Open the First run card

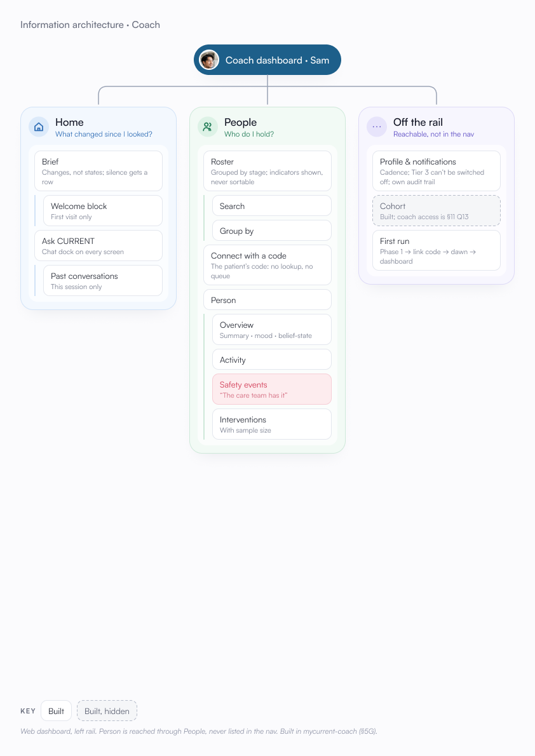tap(436, 250)
